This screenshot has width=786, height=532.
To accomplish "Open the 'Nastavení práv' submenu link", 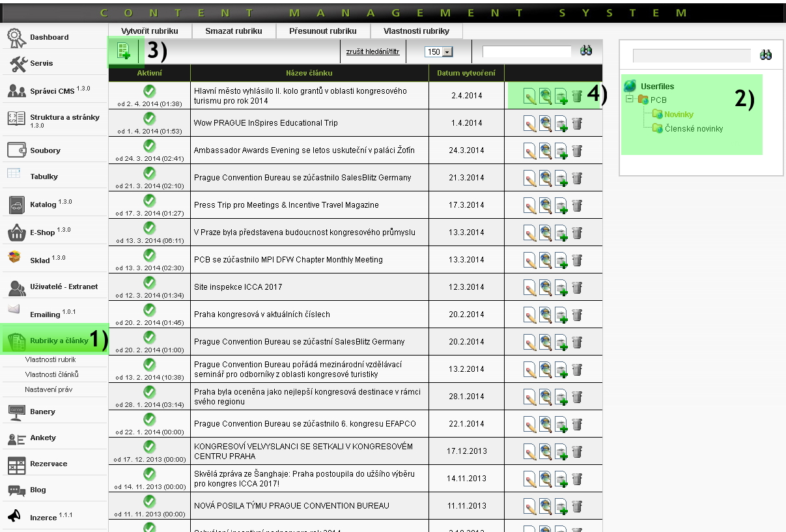I will click(49, 389).
